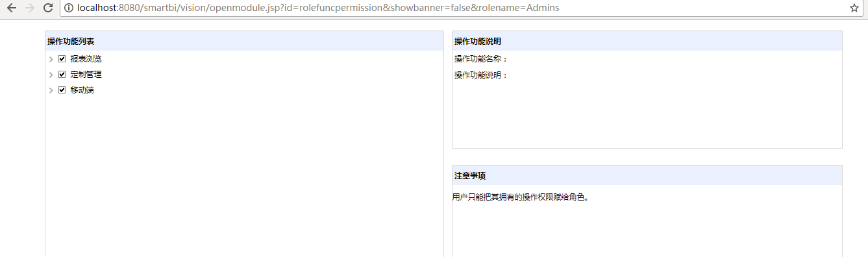The image size is (868, 257).
Task: Click the 操作功能说明 panel header
Action: point(647,41)
